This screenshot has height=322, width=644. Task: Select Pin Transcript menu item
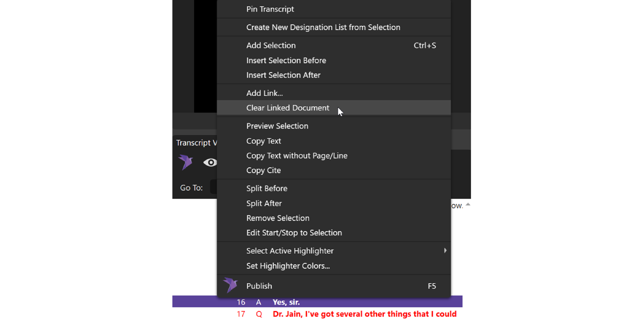(x=270, y=9)
